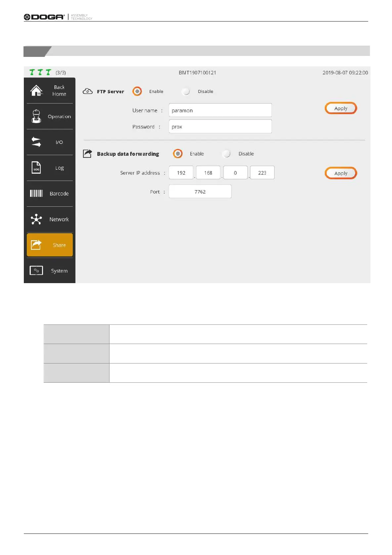Screen dimensions: 392x555
Task: Click the Barcode stripes icon
Action: pyautogui.click(x=36, y=193)
